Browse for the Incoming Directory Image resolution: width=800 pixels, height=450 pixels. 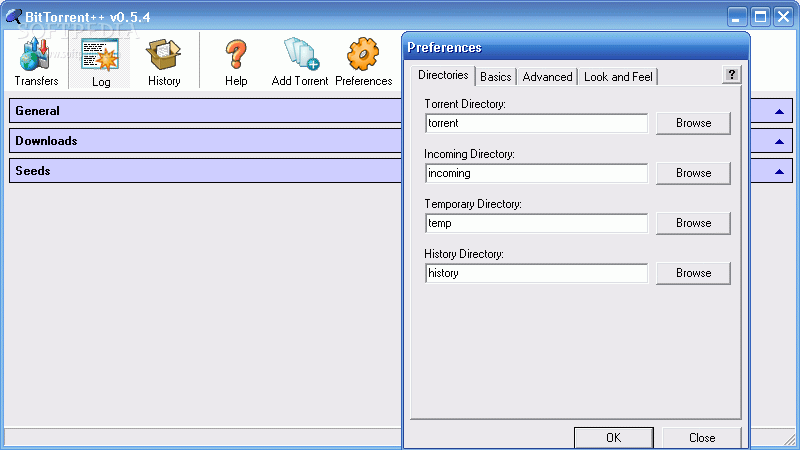[693, 173]
